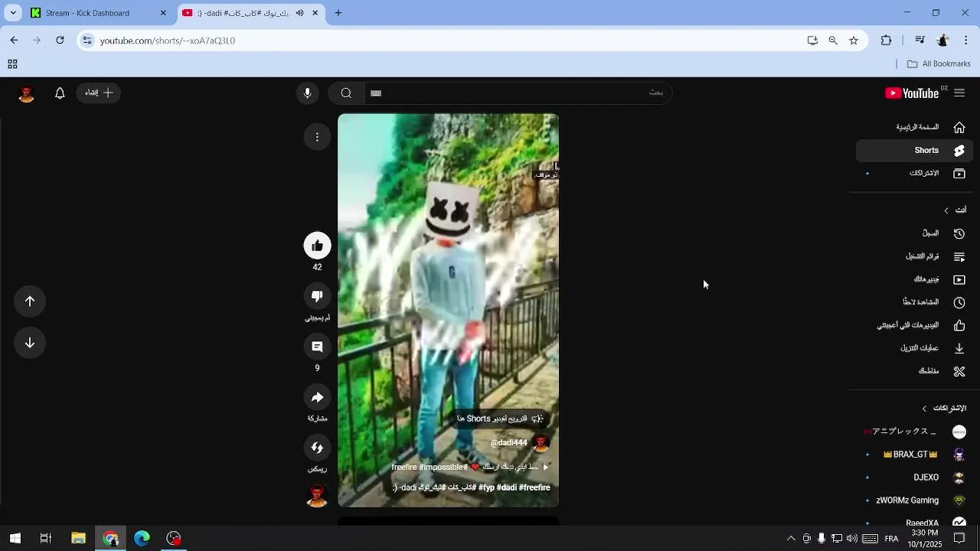
Task: Open the keyboard icon in search box
Action: click(x=376, y=93)
